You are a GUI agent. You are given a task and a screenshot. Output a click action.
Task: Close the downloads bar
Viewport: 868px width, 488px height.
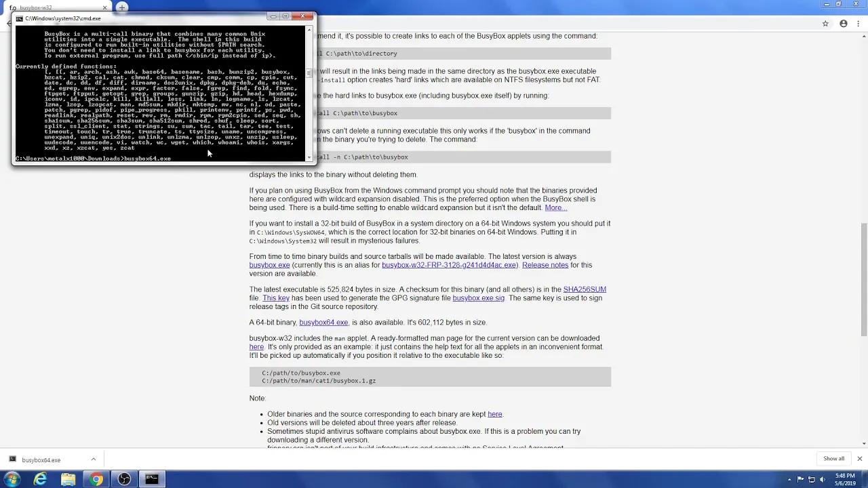click(860, 459)
